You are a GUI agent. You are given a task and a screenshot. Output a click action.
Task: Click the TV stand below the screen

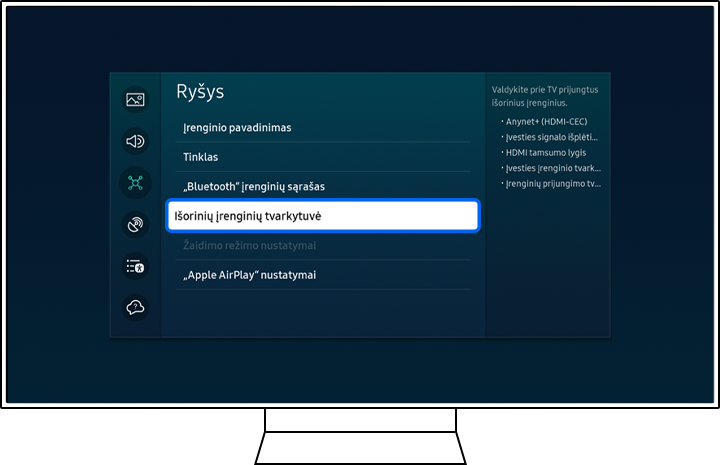(360, 440)
